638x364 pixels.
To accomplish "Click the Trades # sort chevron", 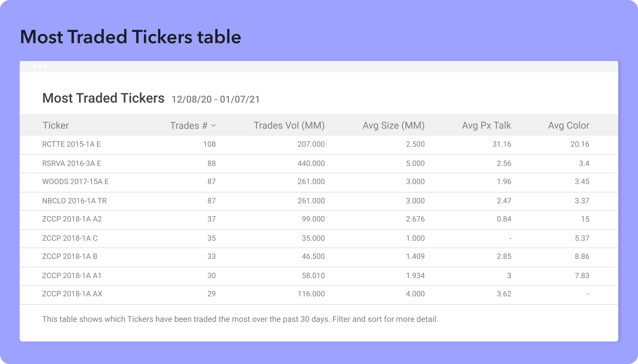I will pos(213,125).
